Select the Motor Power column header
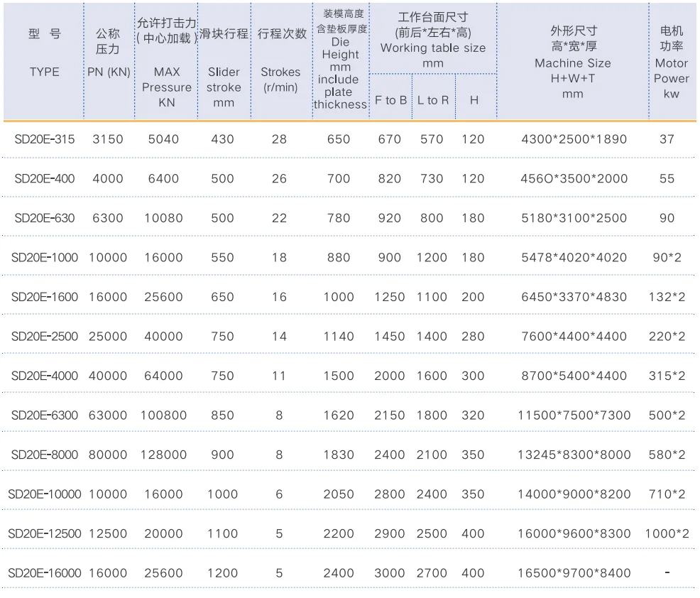700x598 pixels. 671,78
